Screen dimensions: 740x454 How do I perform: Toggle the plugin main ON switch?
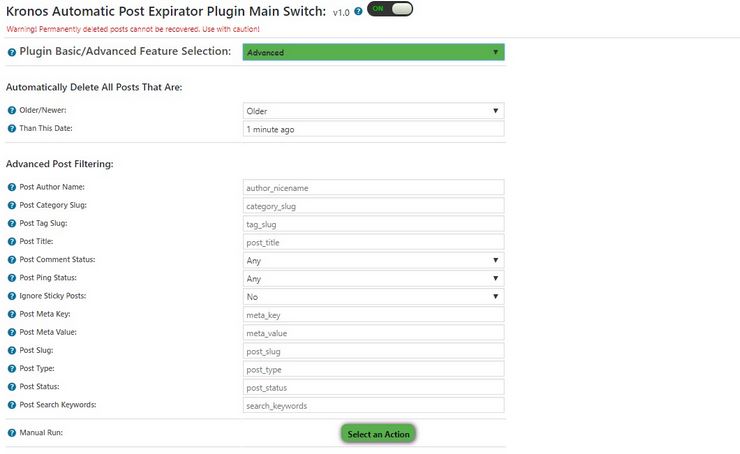pyautogui.click(x=390, y=9)
